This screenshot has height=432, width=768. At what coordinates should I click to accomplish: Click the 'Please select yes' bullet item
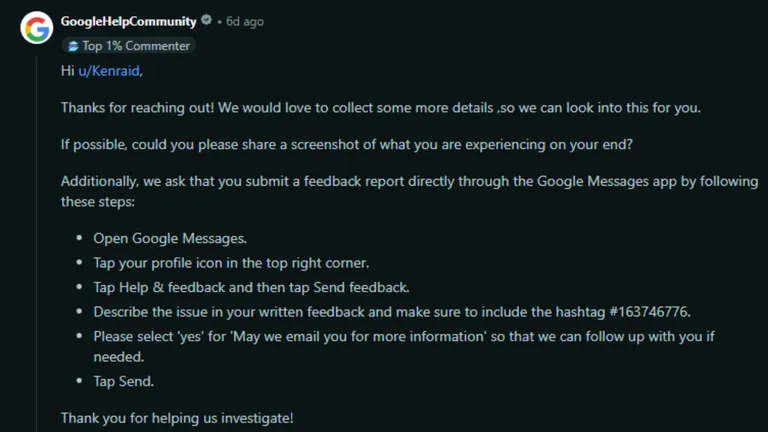[404, 346]
